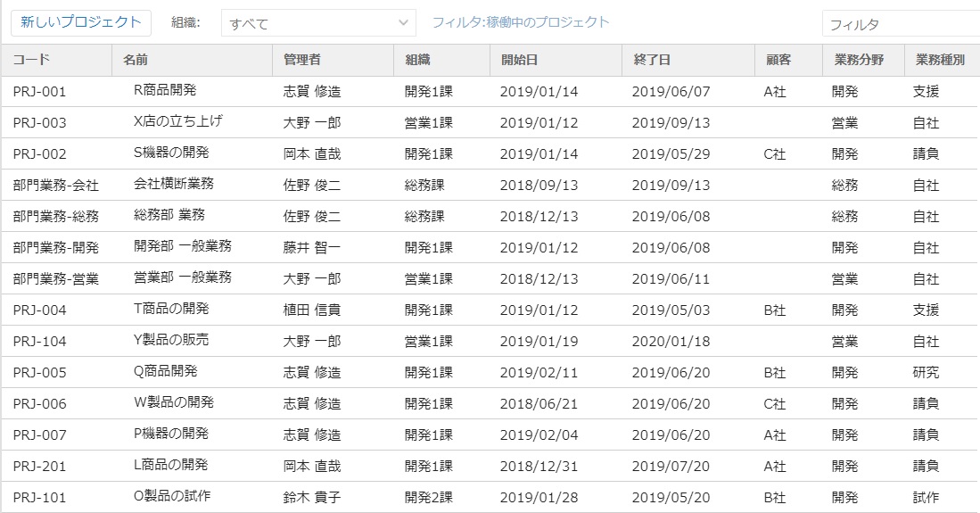980x513 pixels.
Task: Sort by the コード column header
Action: click(31, 60)
